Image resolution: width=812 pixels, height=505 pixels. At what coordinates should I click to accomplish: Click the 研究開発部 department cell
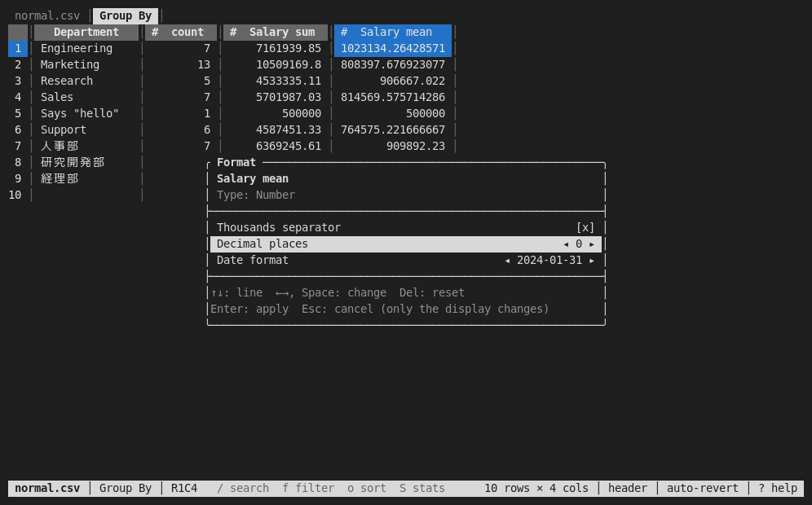73,162
